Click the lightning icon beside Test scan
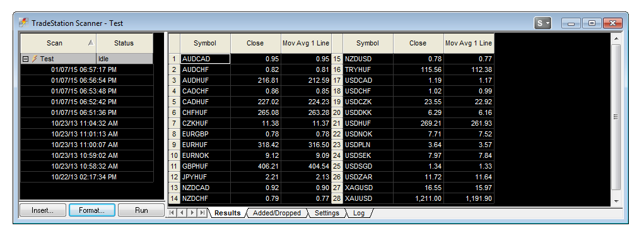Viewport: 644px width, 240px height. (x=35, y=59)
